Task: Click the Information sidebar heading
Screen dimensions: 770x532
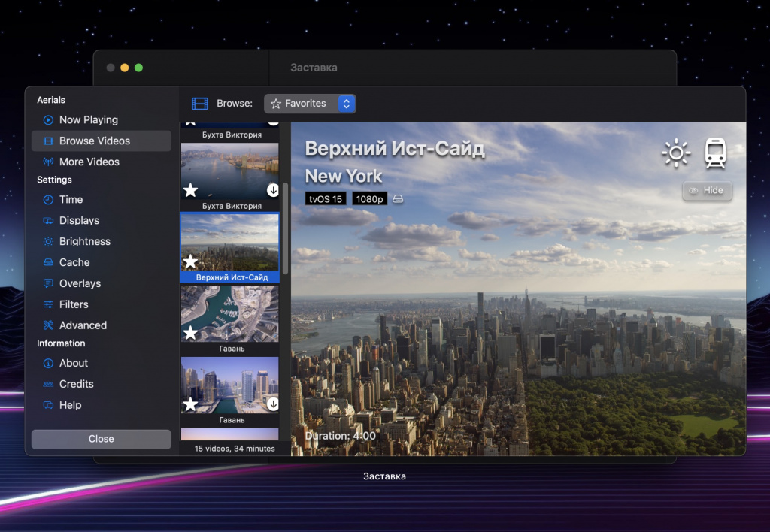Action: (61, 343)
